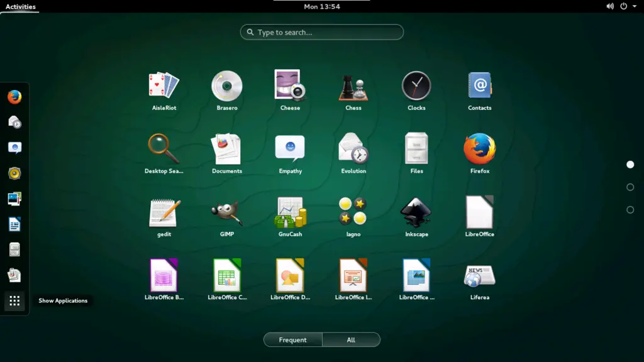
Task: Click the Activities button
Action: (x=20, y=6)
